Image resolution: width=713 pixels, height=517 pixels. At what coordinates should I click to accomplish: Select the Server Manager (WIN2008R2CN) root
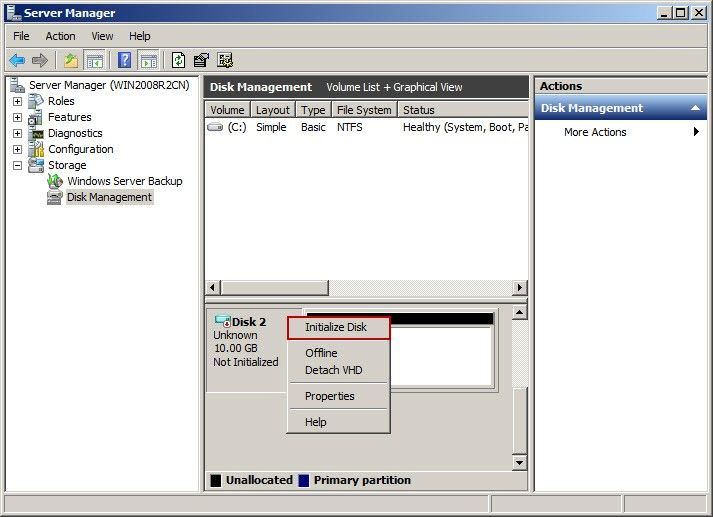pos(110,85)
